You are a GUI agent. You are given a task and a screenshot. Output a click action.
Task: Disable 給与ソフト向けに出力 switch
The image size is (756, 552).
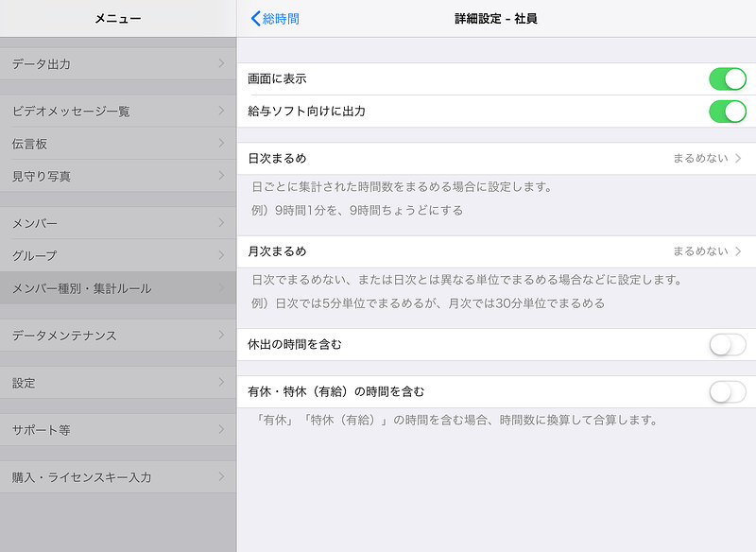pos(727,112)
